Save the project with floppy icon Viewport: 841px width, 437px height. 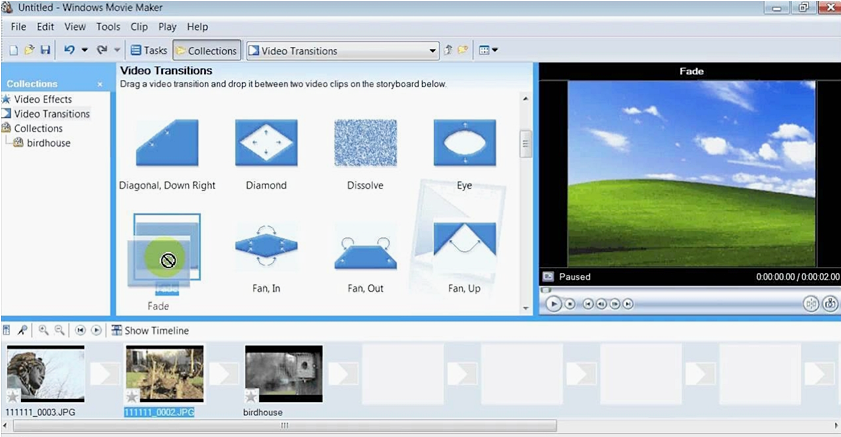(46, 50)
